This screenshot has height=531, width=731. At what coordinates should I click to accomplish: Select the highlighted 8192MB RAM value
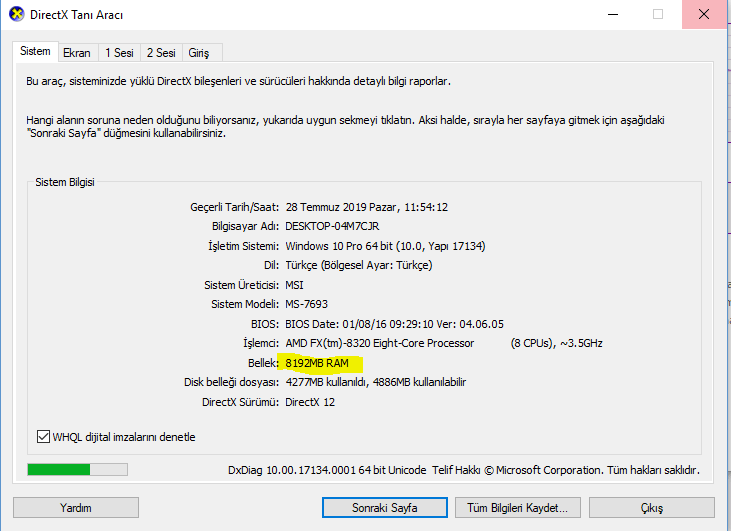[317, 363]
